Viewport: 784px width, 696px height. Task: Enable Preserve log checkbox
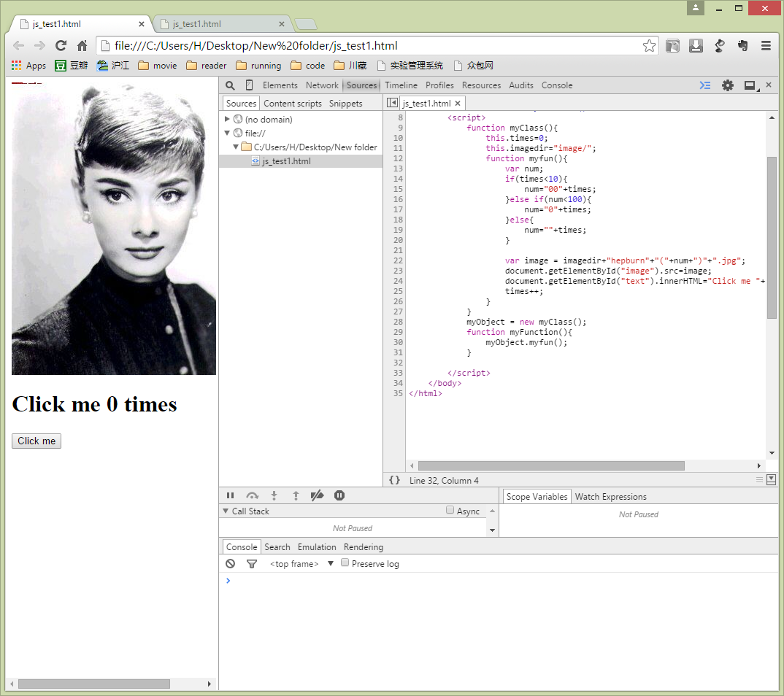point(345,562)
